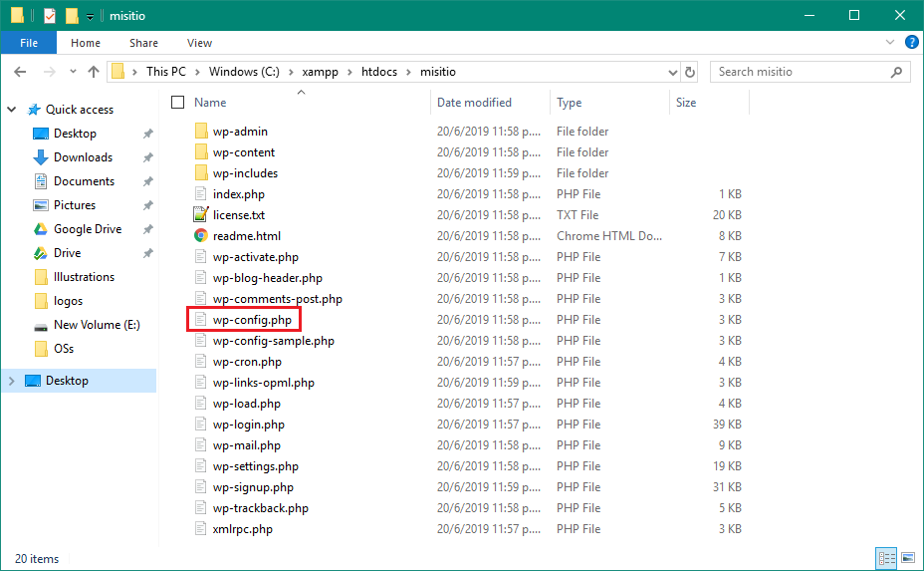
Task: Select the wp-cron.php file icon
Action: [201, 362]
